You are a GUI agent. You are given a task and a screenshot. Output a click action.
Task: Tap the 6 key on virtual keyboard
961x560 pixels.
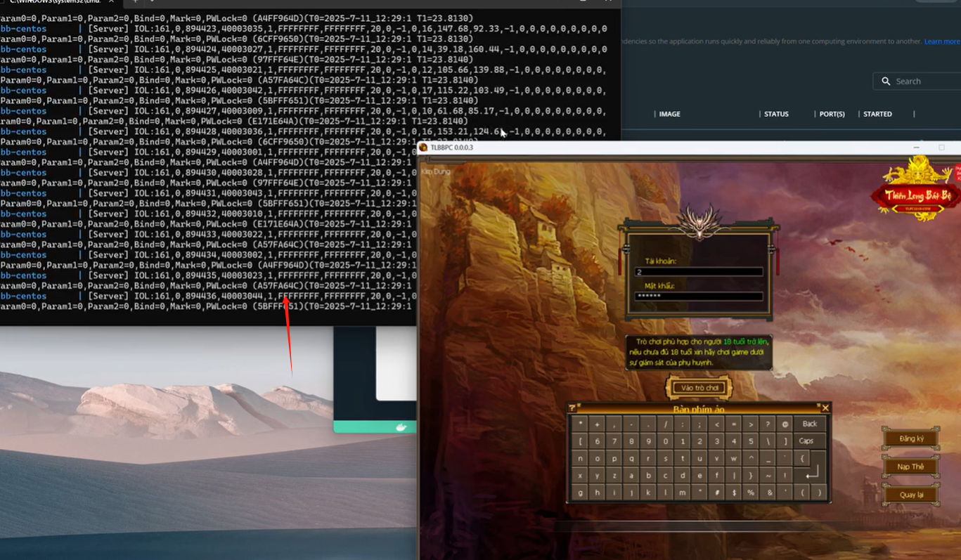coord(597,441)
